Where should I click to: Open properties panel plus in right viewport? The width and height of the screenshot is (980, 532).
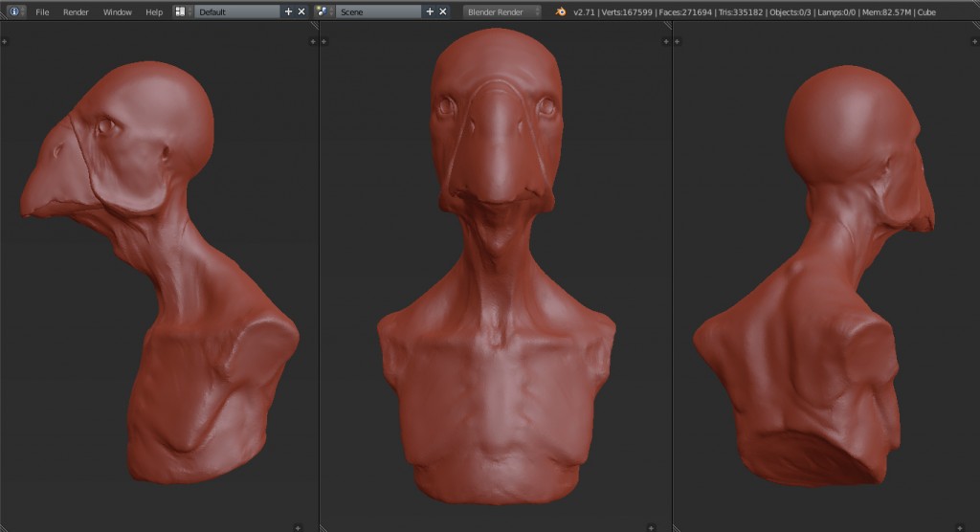click(x=974, y=41)
